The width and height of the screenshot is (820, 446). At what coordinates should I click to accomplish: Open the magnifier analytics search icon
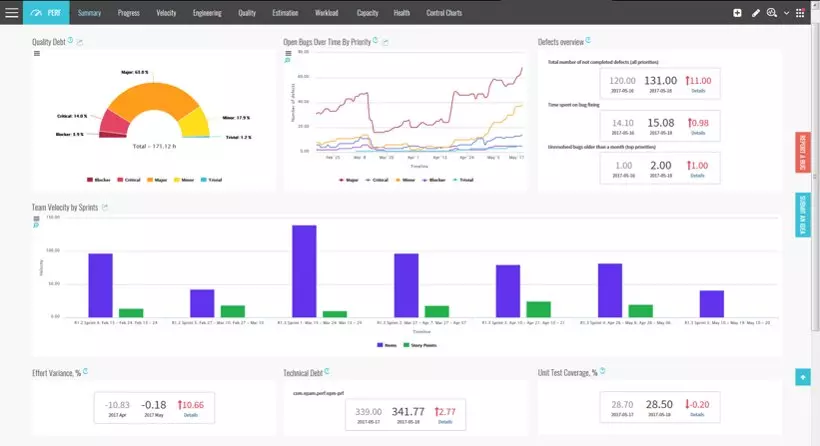click(772, 13)
